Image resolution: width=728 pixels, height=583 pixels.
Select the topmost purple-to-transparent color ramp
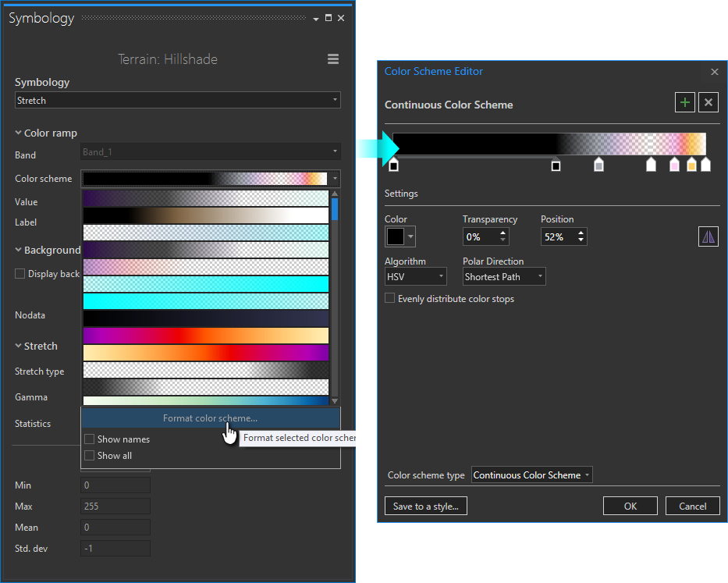[206, 198]
